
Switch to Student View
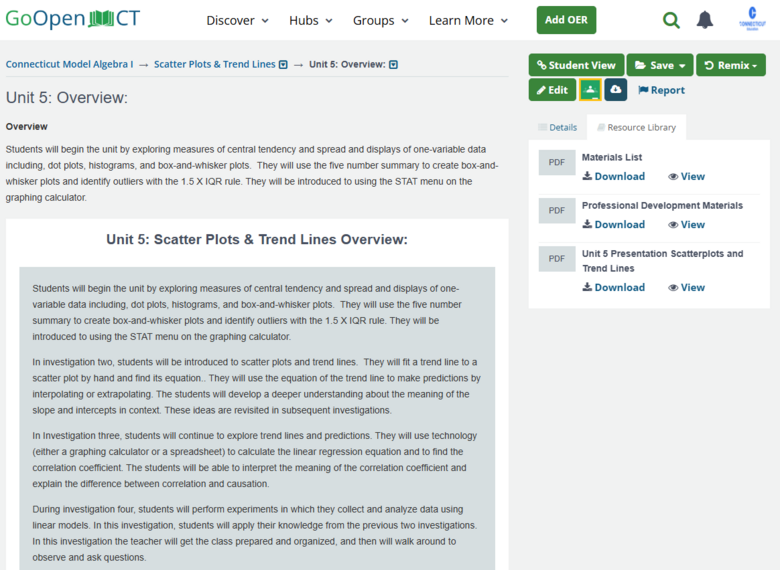576,65
